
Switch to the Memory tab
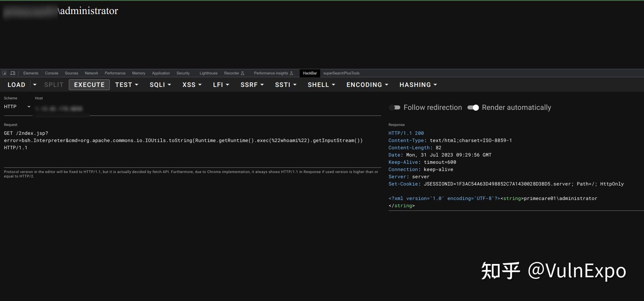pyautogui.click(x=139, y=73)
